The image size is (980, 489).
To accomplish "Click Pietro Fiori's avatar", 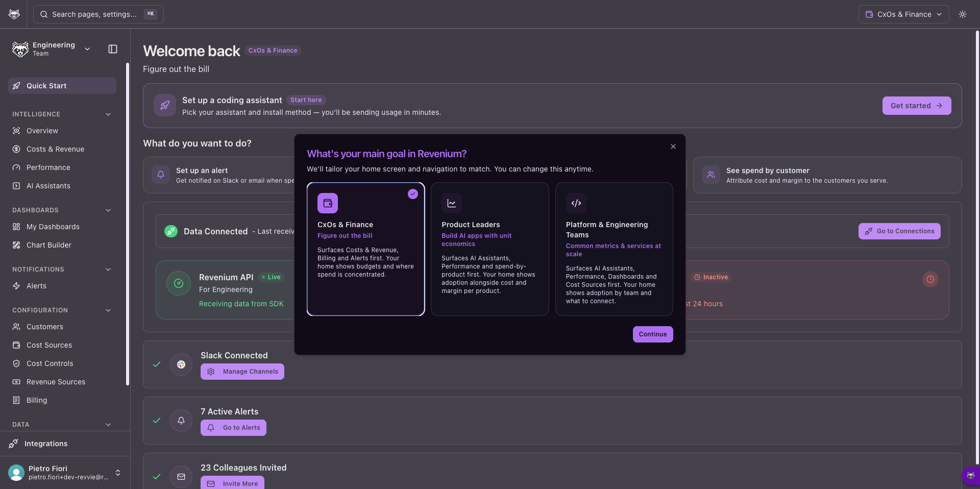I will 16,473.
